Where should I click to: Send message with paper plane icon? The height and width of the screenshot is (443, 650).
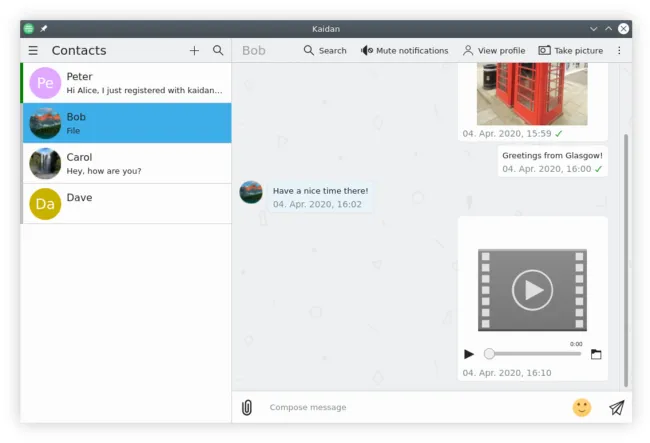click(616, 407)
